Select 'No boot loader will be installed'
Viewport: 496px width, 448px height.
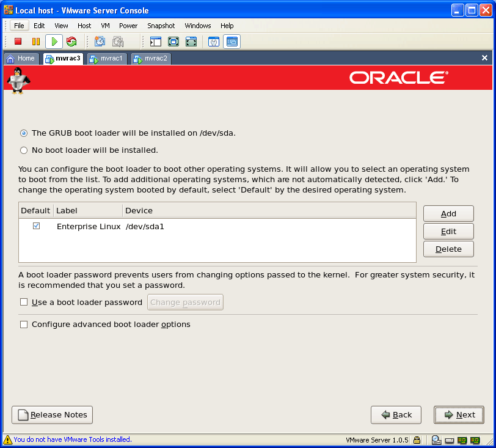[x=24, y=150]
